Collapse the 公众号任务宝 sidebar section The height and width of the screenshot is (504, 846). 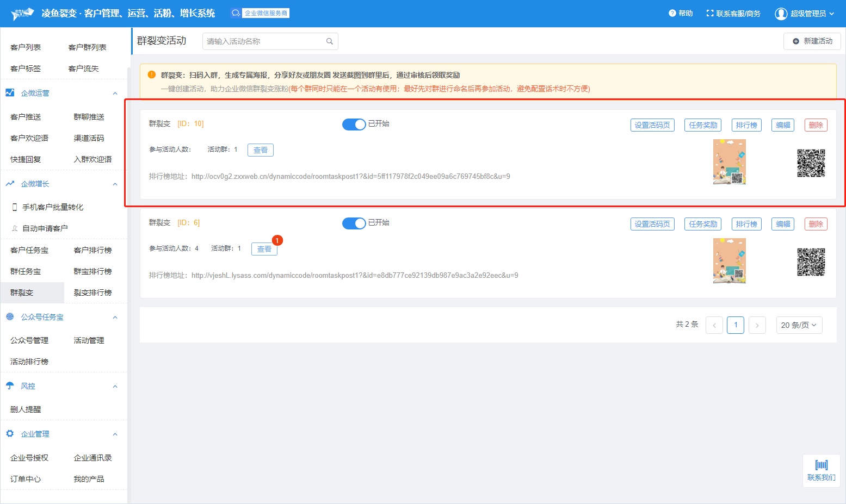(115, 318)
